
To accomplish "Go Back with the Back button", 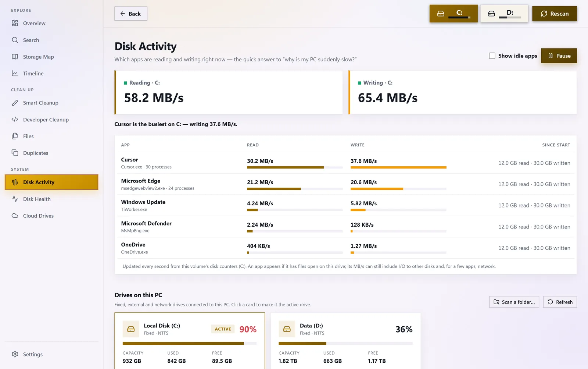I will point(131,14).
